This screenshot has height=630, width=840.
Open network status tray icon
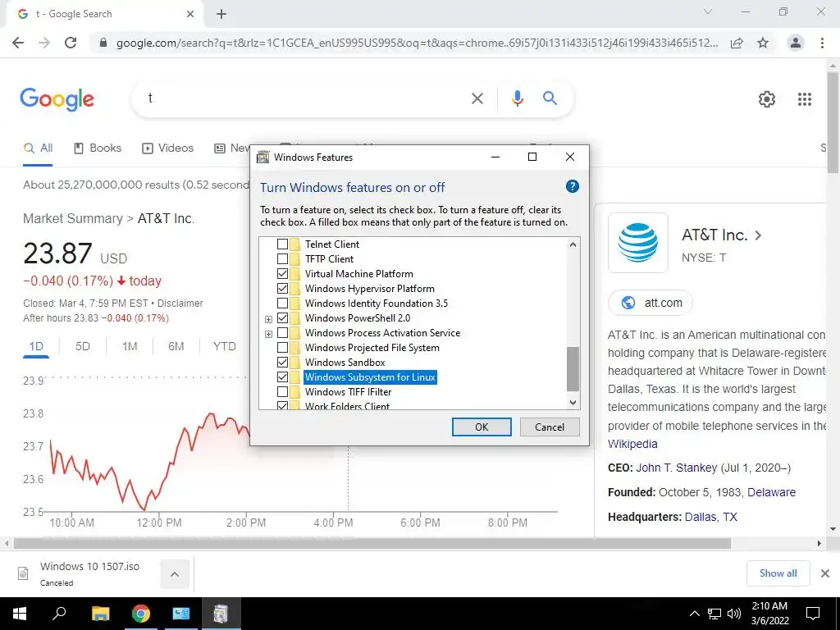click(714, 614)
